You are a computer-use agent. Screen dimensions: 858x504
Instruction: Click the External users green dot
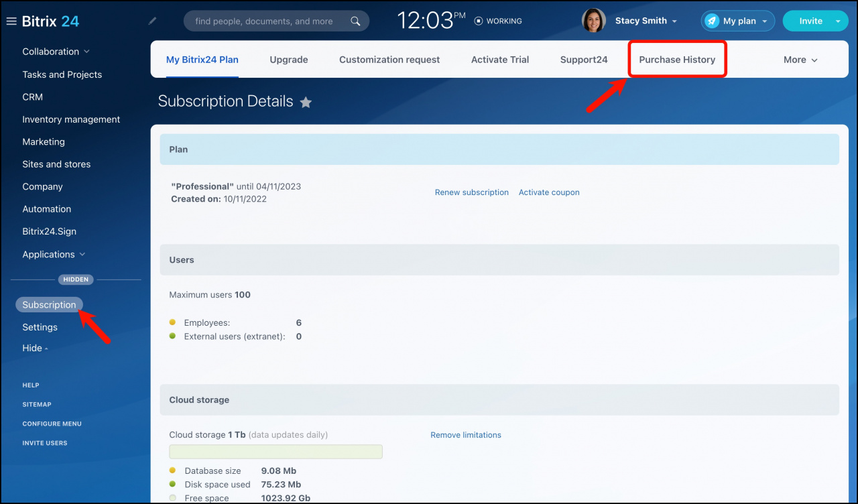172,336
